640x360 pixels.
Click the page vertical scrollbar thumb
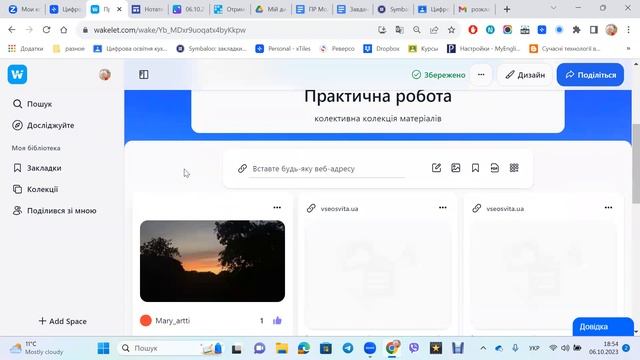click(x=636, y=163)
